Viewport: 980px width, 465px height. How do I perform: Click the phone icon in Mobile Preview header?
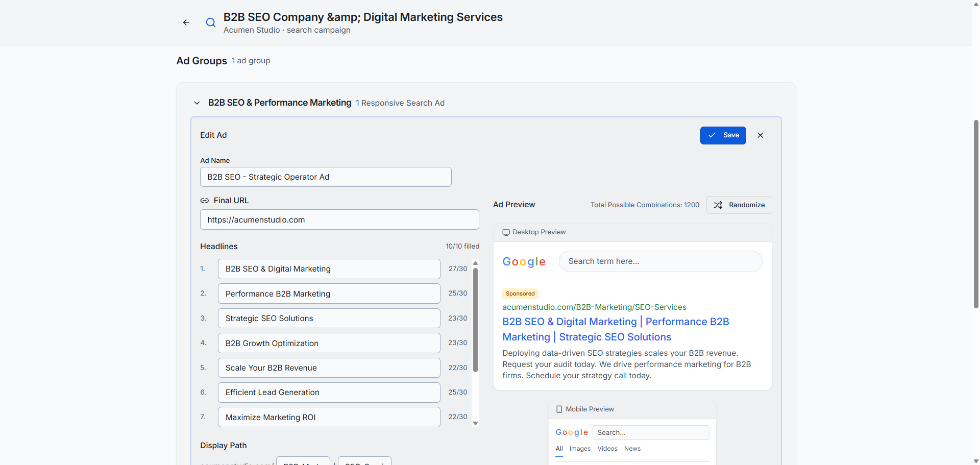pyautogui.click(x=559, y=409)
